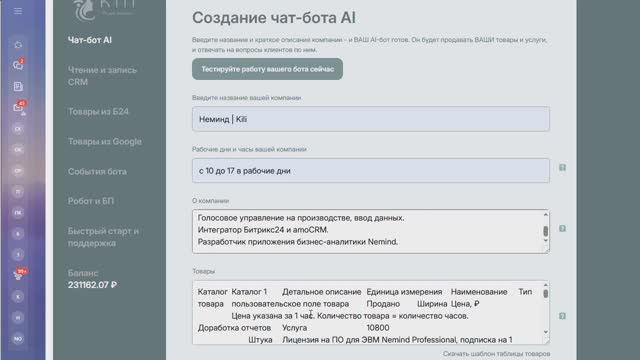Click the Лицензия на ПО text line
This screenshot has height=360, width=640.
pyautogui.click(x=397, y=340)
